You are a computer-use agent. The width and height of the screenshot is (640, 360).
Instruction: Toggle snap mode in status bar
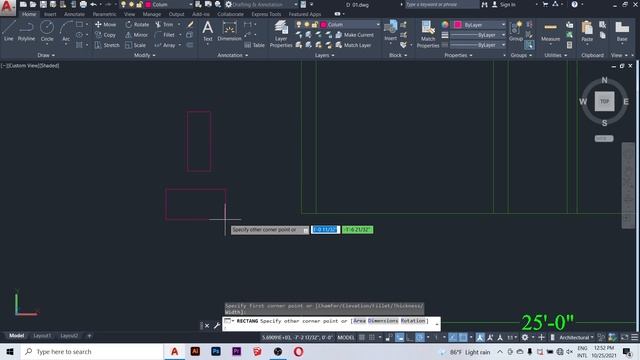[x=372, y=337]
